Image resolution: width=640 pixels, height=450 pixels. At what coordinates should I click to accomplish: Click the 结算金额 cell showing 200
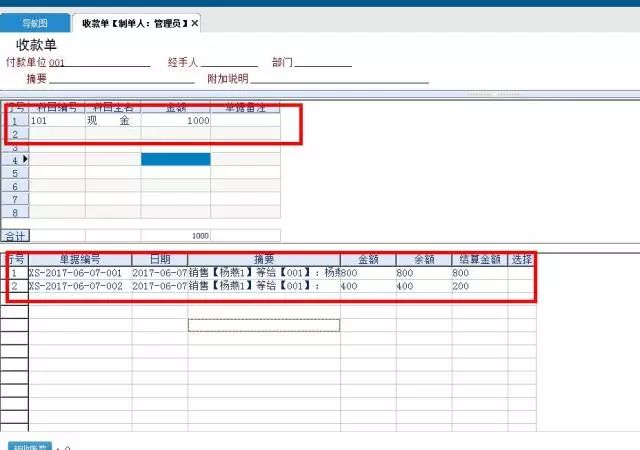479,285
